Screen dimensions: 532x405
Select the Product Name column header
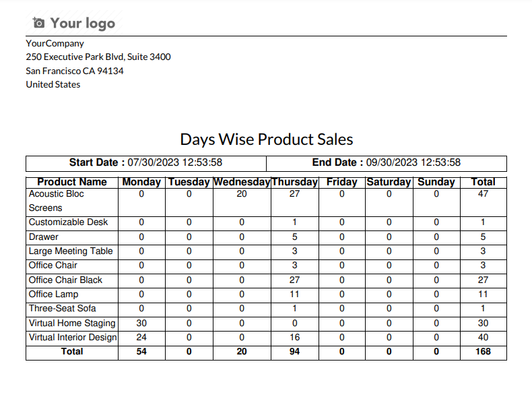click(x=72, y=182)
